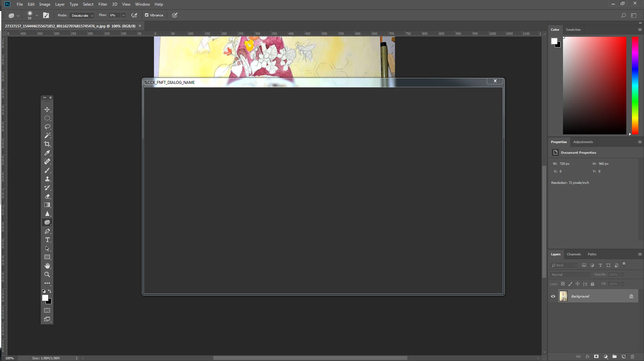Viewport: 644px width, 361px height.
Task: Select the Clone Stamp tool
Action: [47, 179]
